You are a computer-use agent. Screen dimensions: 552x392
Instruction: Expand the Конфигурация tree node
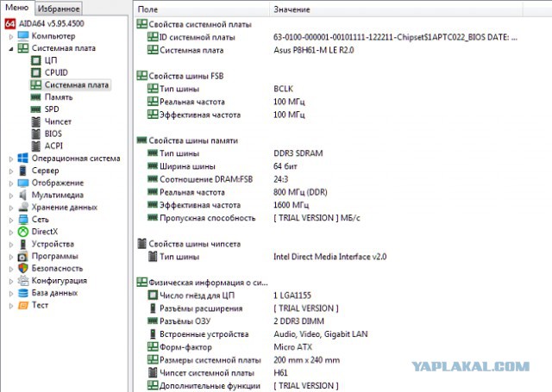click(x=11, y=281)
